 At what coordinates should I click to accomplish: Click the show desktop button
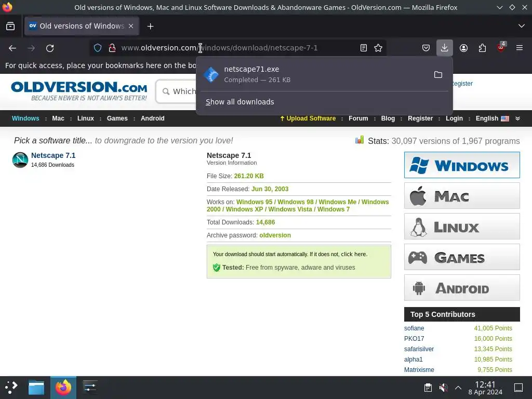point(518,388)
